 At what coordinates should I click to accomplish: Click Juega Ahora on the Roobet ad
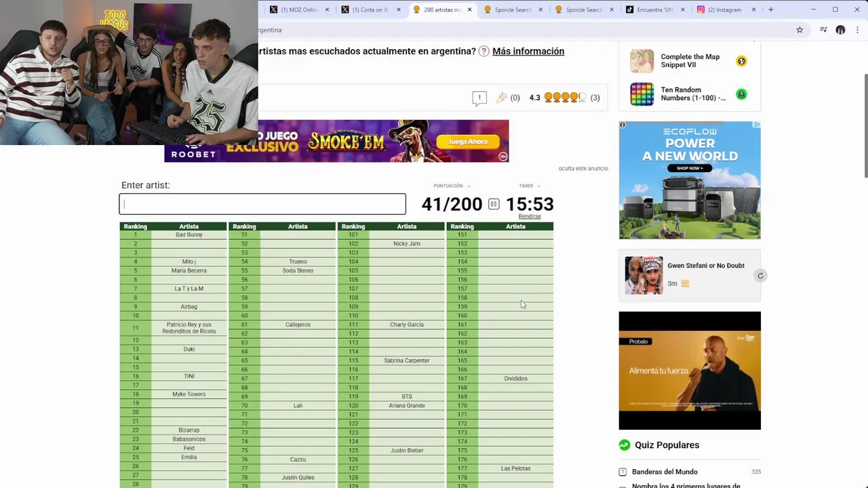point(468,141)
